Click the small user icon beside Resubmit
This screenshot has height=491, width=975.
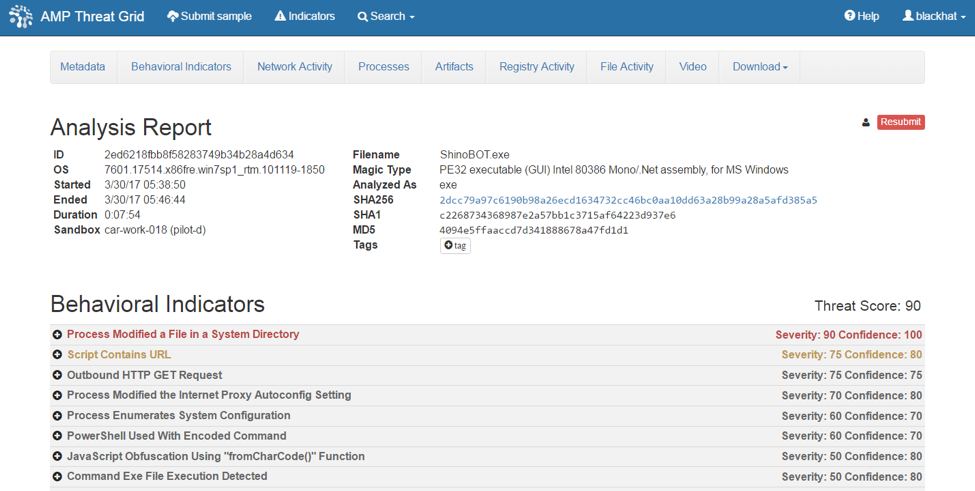pos(866,123)
